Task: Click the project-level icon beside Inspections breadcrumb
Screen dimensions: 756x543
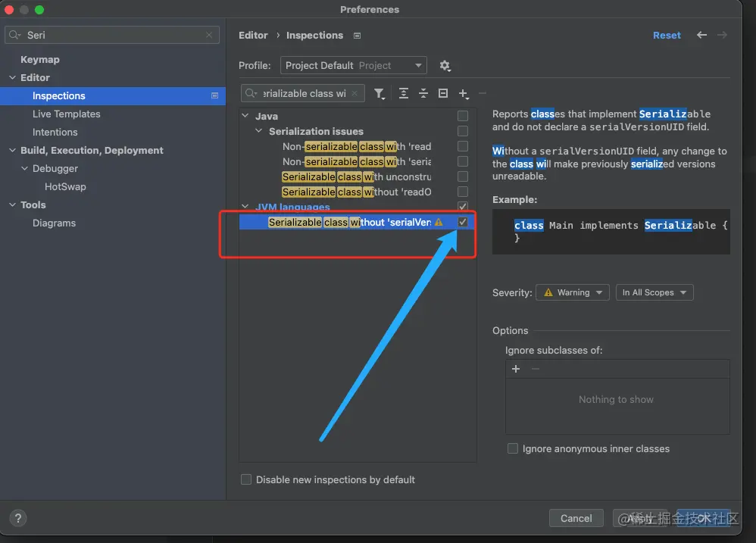Action: pos(357,36)
